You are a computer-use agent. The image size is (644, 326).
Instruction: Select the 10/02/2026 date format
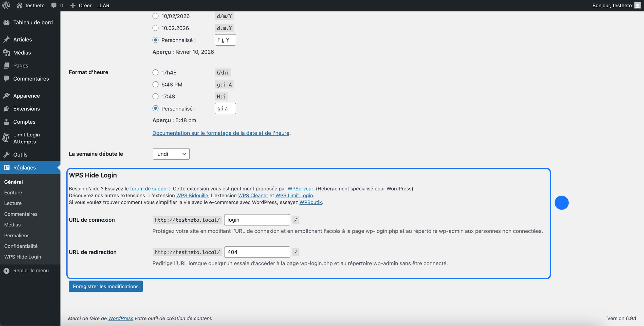[x=155, y=16]
